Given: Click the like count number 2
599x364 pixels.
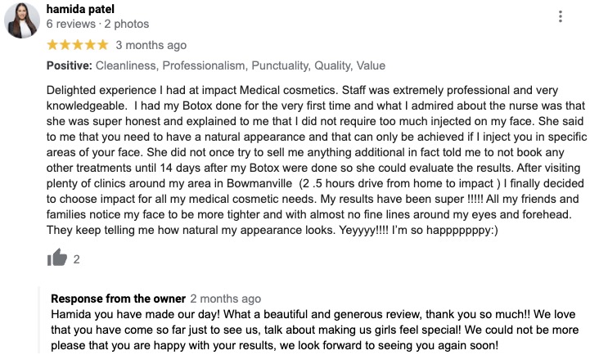Looking at the screenshot, I should [x=77, y=259].
